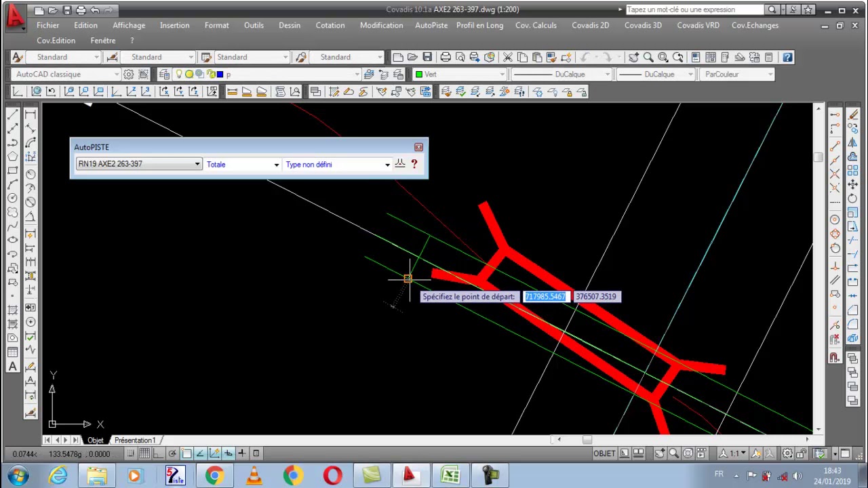This screenshot has width=868, height=488.
Task: Click the distance measure ruler icon
Action: click(x=232, y=91)
